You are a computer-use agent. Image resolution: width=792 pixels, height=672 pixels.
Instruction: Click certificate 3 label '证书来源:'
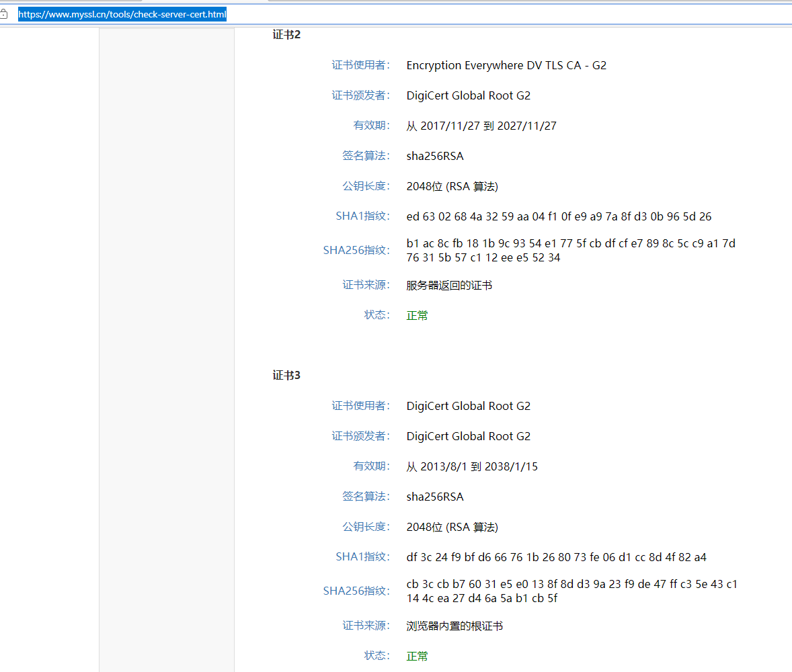pos(366,626)
